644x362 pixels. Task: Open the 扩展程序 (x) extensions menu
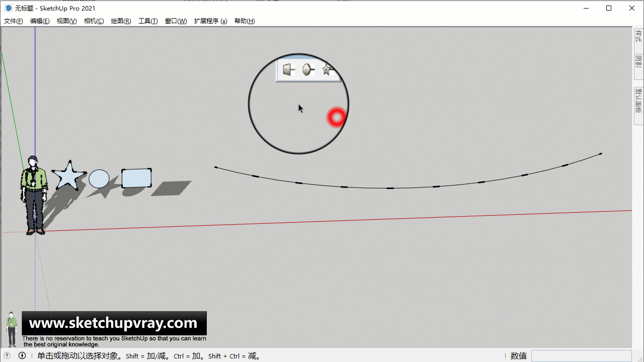210,21
